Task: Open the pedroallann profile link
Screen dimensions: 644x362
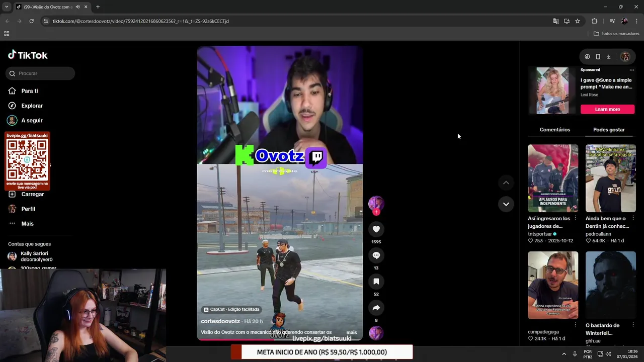Action: tap(599, 234)
